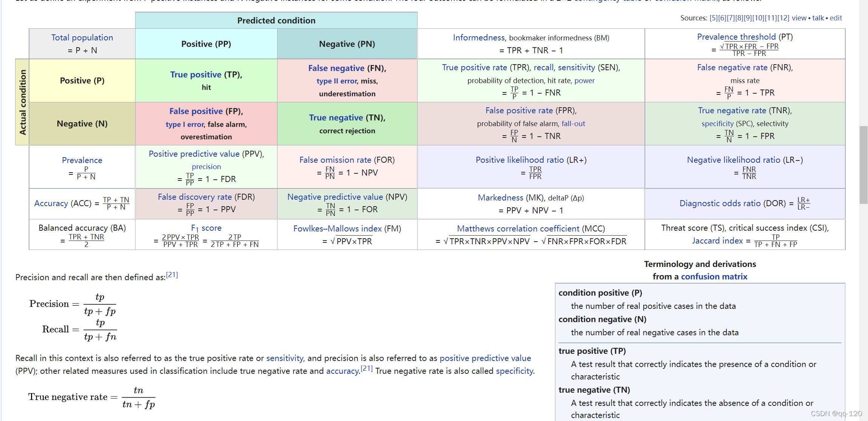Open the sensitivity link in the Recall paragraph
868x421 pixels.
coord(284,358)
